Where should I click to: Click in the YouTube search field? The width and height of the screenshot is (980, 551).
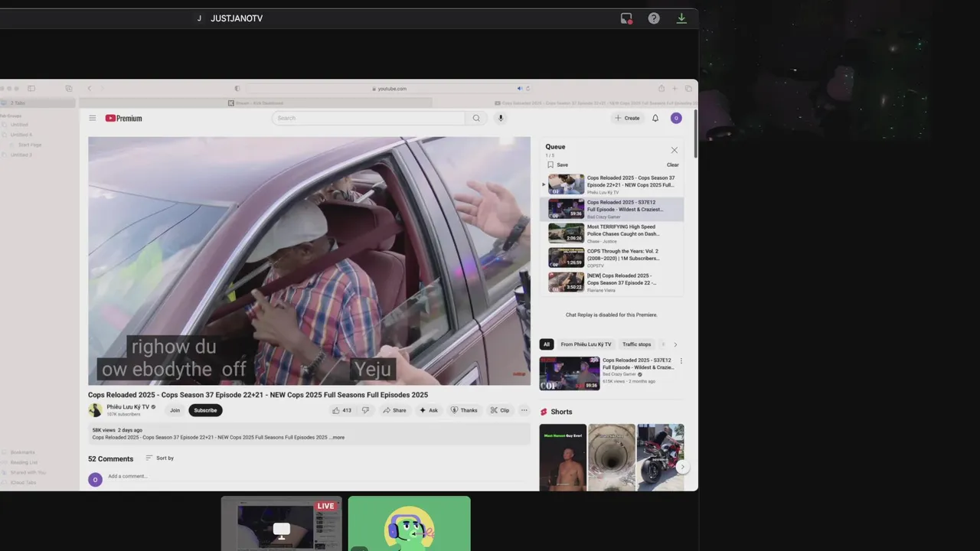(368, 118)
